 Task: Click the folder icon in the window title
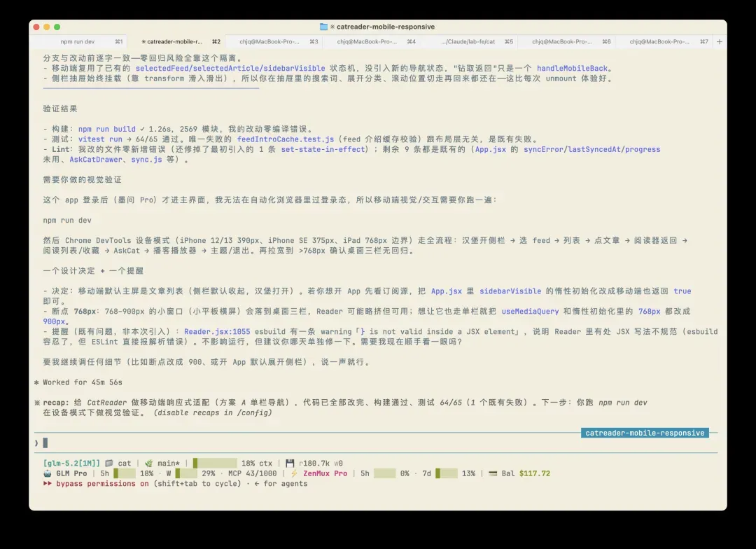pos(323,27)
